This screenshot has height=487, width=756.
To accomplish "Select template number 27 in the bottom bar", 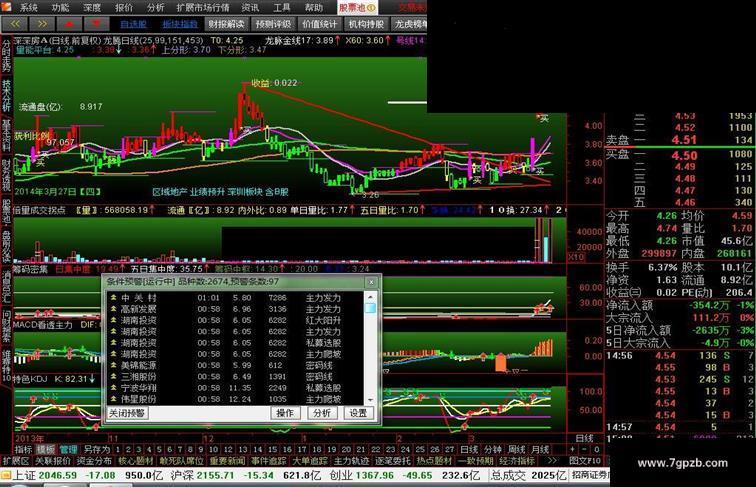I will (x=449, y=449).
